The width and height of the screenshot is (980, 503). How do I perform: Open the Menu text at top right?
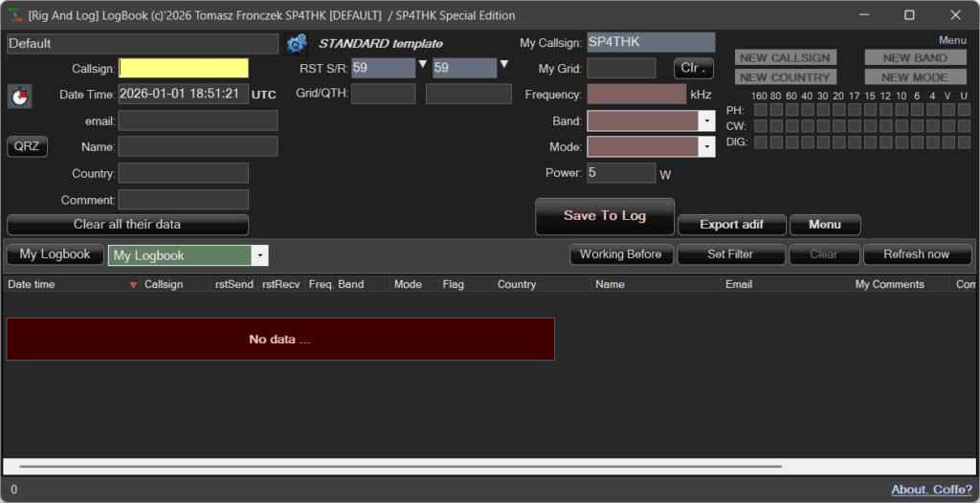(951, 40)
